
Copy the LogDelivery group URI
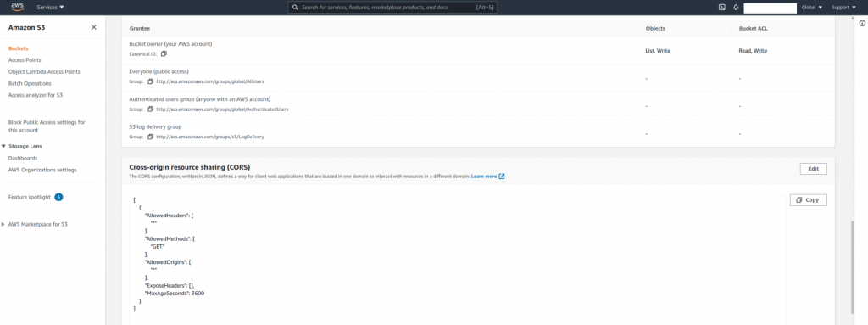pyautogui.click(x=150, y=137)
